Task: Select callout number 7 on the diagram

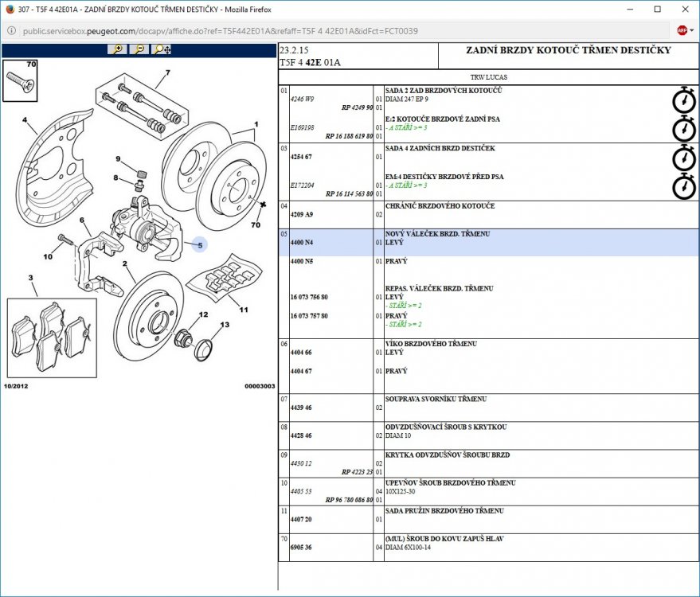Action: click(x=168, y=72)
